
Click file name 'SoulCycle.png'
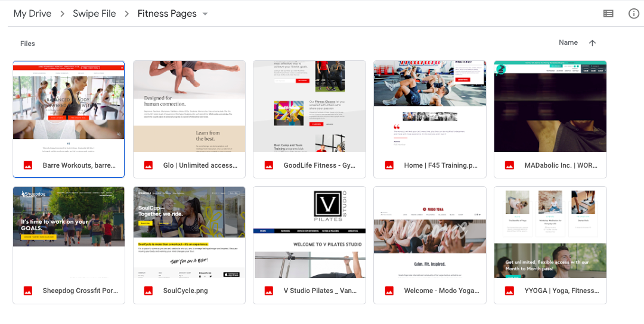[x=185, y=291]
